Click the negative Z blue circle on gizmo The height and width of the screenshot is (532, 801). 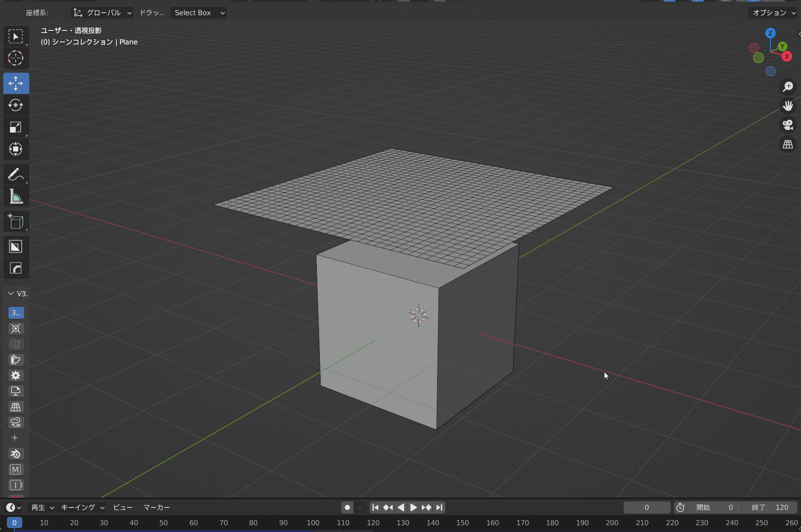[x=771, y=72]
